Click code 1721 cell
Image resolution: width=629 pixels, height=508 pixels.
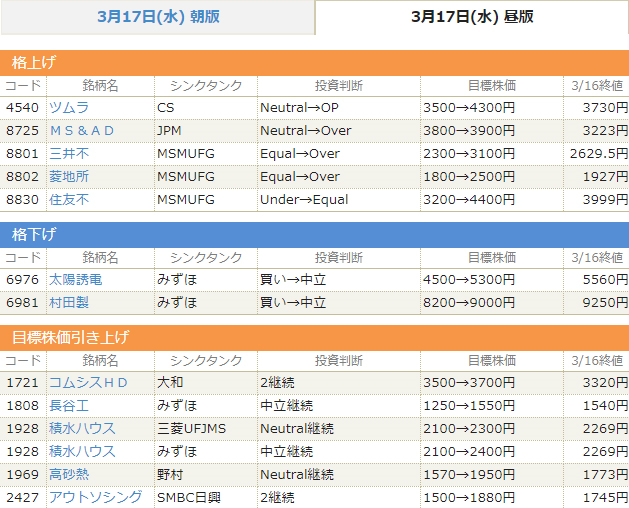click(22, 383)
